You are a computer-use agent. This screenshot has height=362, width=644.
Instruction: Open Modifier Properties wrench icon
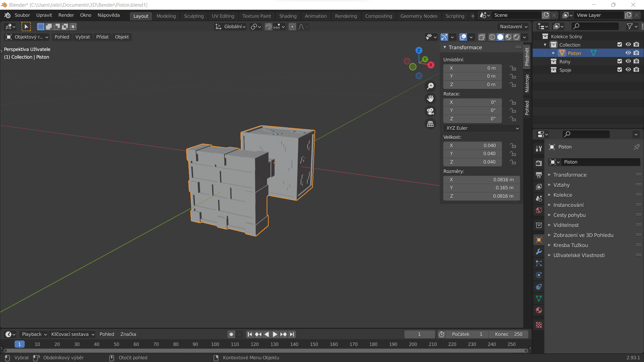click(x=539, y=252)
